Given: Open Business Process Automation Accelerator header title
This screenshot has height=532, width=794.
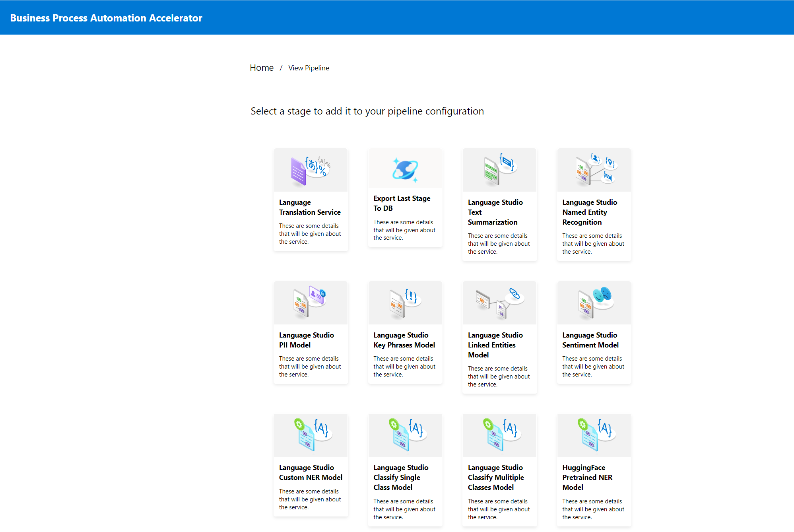Looking at the screenshot, I should pos(106,18).
